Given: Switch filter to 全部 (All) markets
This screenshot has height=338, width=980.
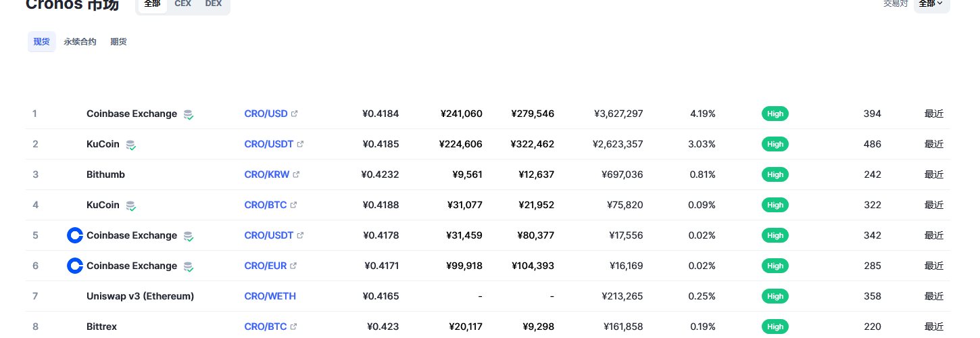Looking at the screenshot, I should click(x=153, y=4).
